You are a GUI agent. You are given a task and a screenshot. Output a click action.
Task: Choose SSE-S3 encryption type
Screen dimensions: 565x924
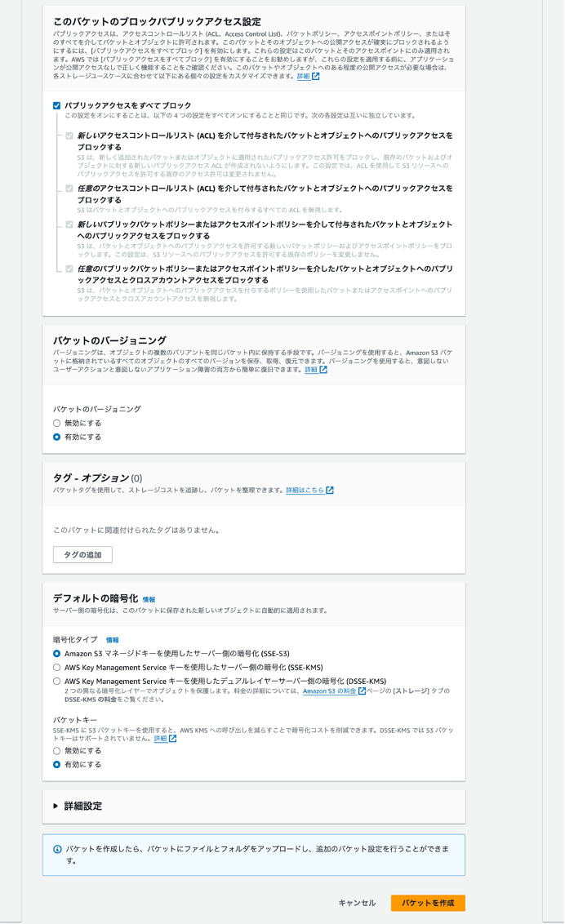coord(56,654)
